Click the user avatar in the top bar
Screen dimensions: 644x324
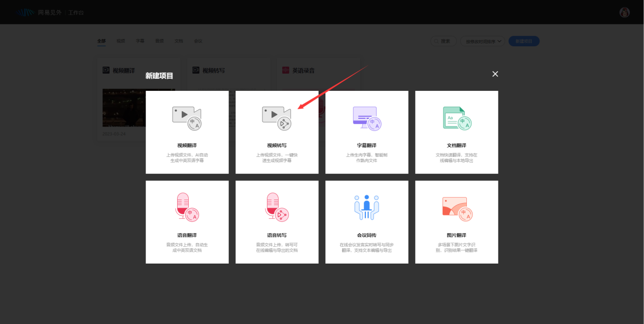pos(625,12)
